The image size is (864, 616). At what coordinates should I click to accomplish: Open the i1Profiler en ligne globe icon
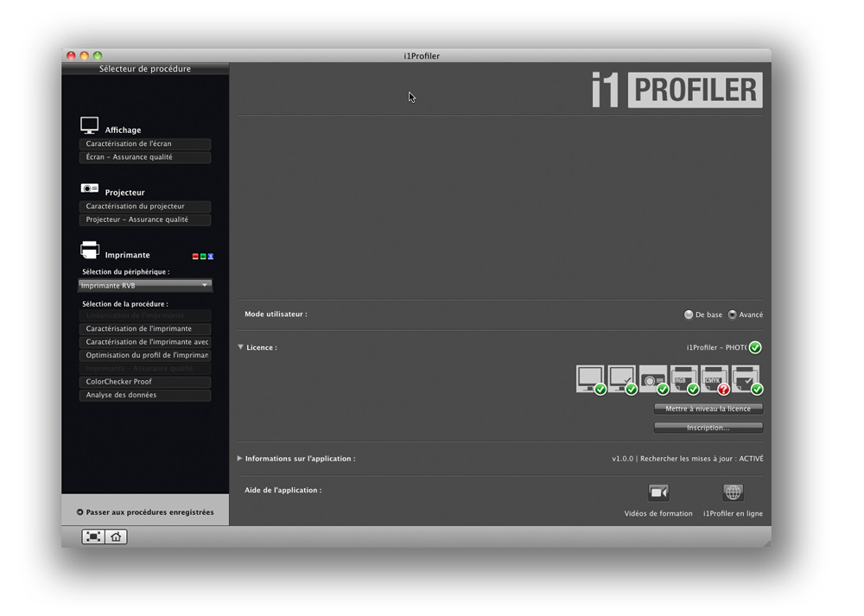pyautogui.click(x=733, y=492)
